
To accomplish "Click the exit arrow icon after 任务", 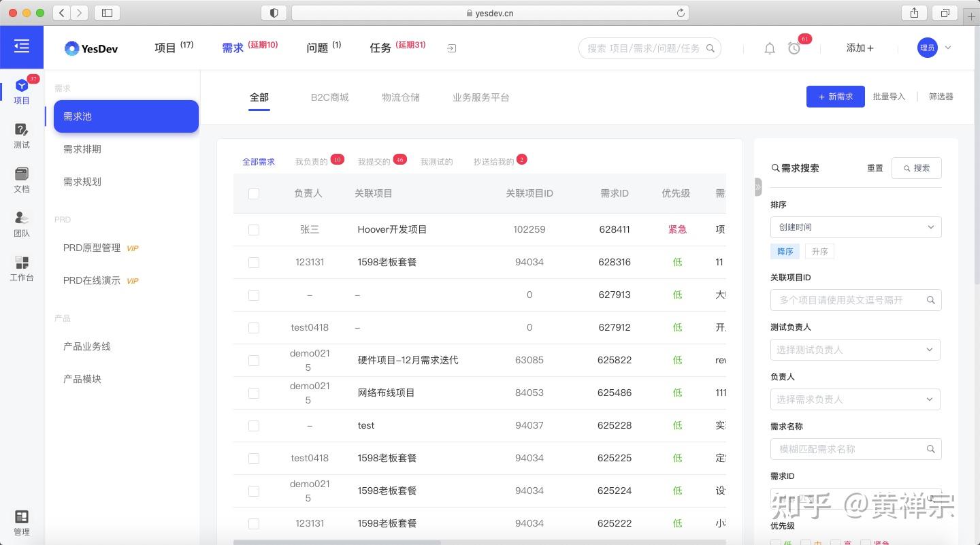I will [x=452, y=48].
